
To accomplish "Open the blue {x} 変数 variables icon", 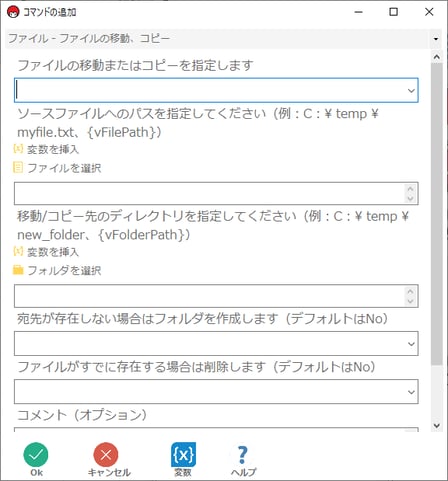I will tap(183, 454).
